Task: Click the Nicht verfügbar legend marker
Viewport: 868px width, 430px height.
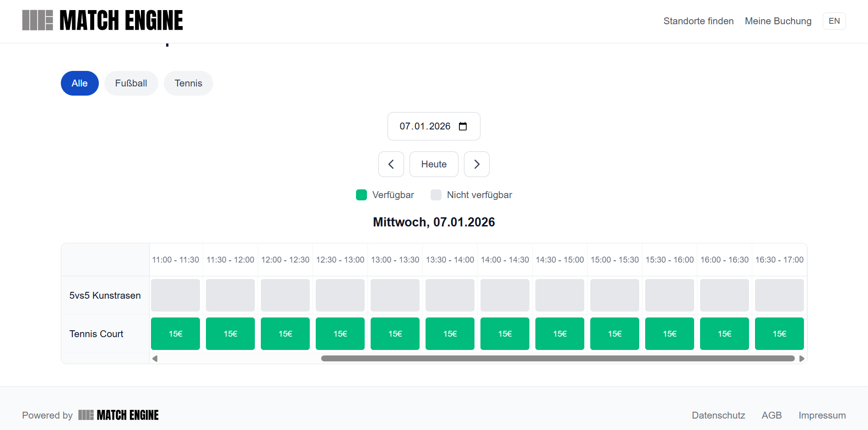Action: click(x=435, y=194)
